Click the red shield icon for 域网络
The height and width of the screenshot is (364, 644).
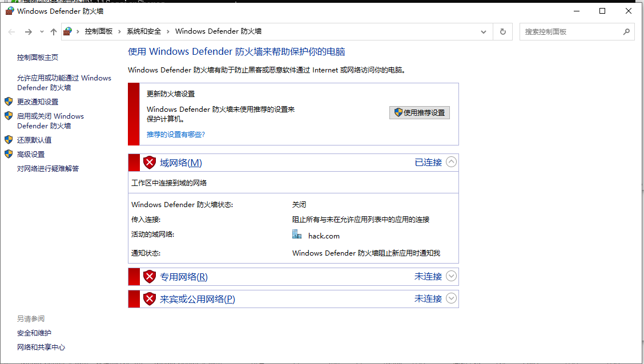[x=150, y=163]
